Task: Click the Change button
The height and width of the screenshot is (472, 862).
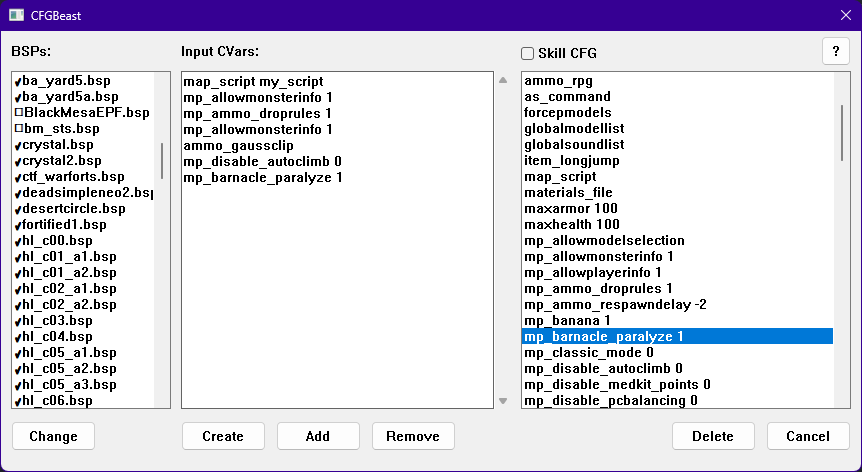Action: coord(53,436)
